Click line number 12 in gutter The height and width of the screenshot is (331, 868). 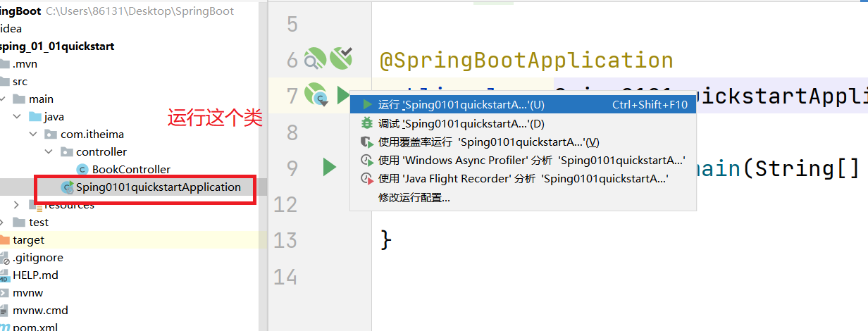[285, 204]
